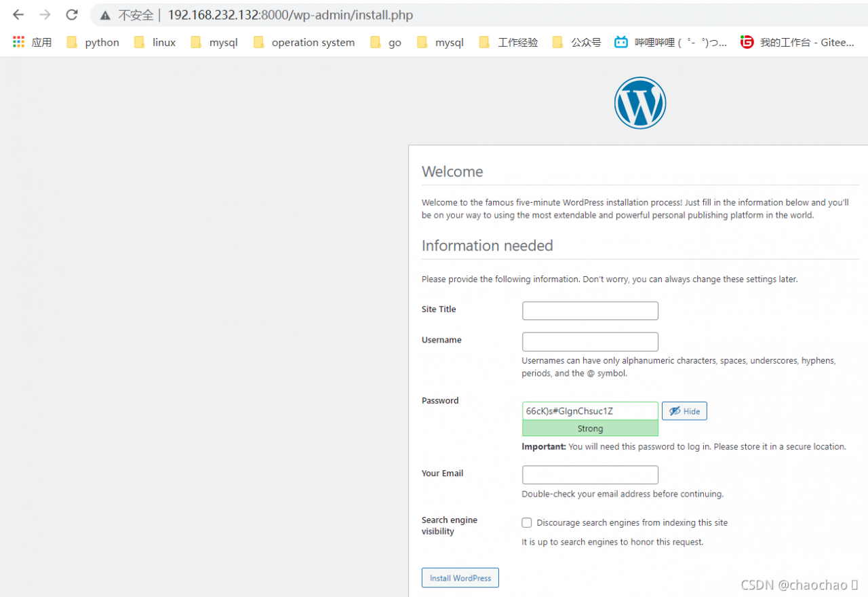Open the 我的工作台 Gitee bookmark

797,42
